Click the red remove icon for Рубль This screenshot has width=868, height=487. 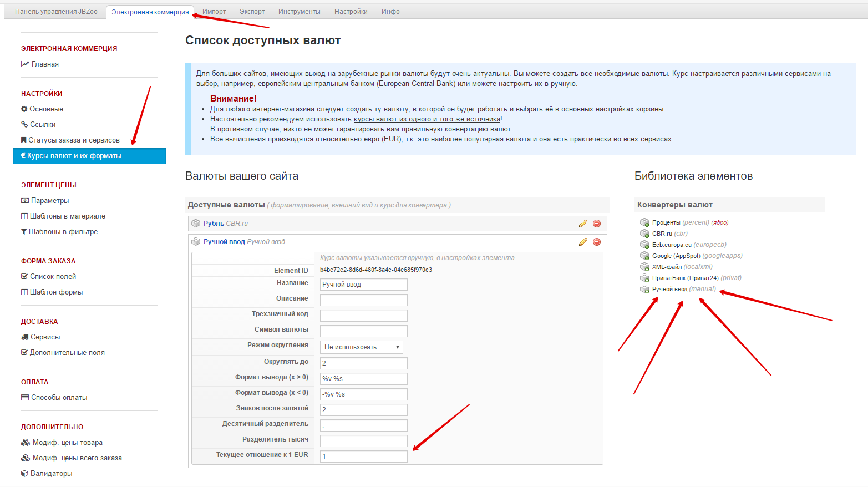[597, 224]
